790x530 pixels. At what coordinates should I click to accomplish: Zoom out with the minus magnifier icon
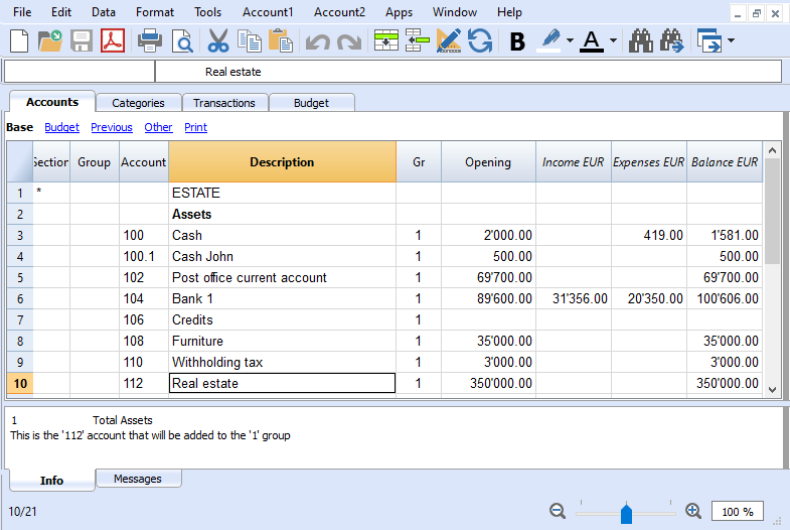pyautogui.click(x=557, y=511)
